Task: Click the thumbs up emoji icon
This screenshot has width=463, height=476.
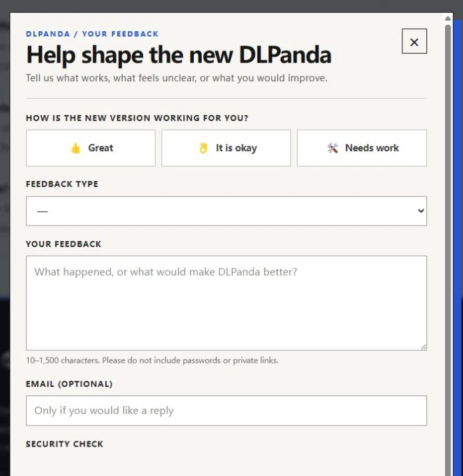Action: pyautogui.click(x=76, y=148)
